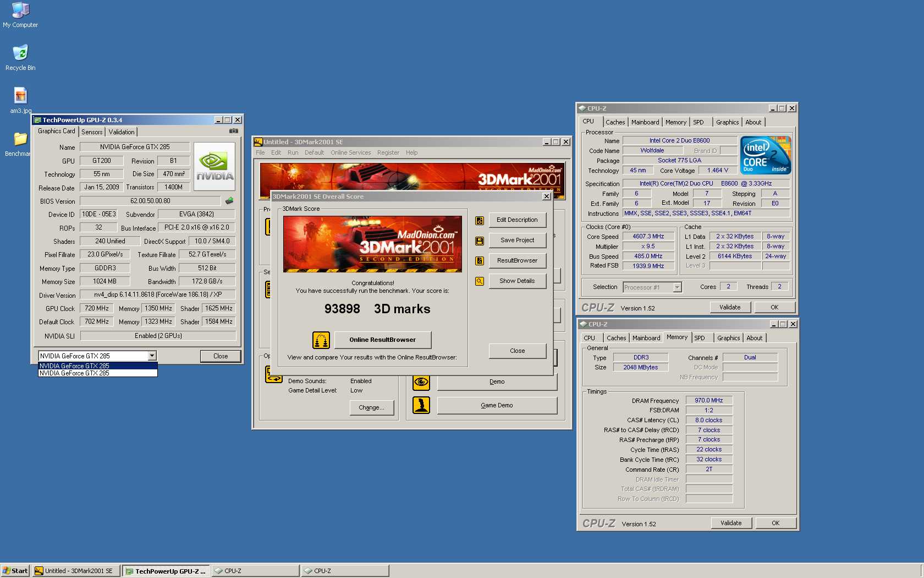
Task: Click the BIOS save chip icon in GPU-Z
Action: (x=229, y=201)
